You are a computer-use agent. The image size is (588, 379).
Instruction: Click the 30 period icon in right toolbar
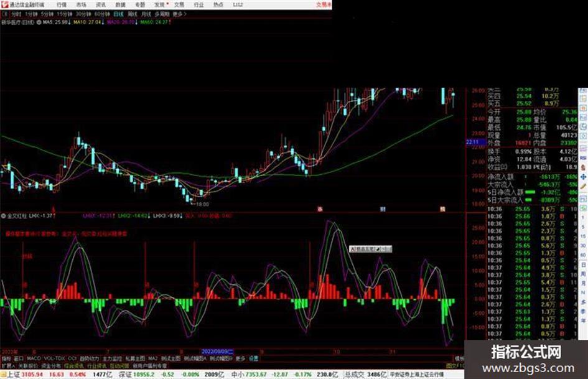583,245
